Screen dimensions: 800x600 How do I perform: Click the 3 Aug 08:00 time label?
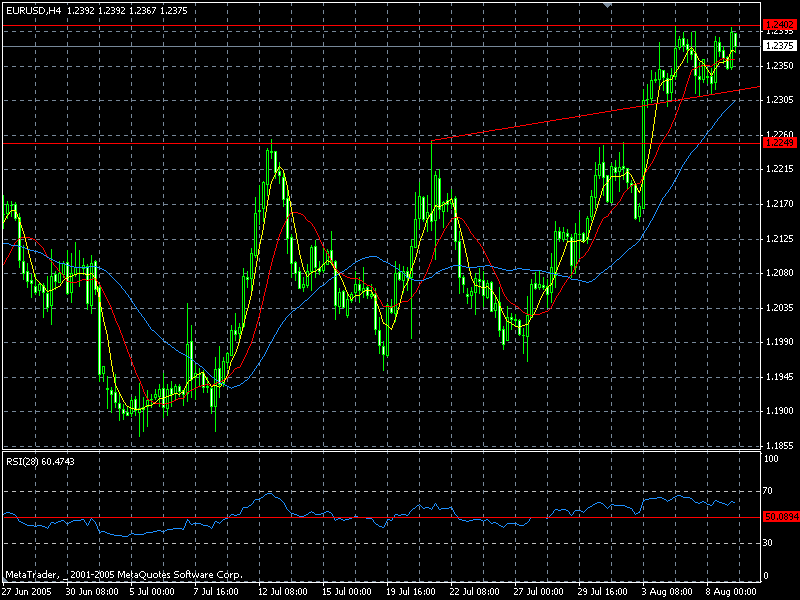pyautogui.click(x=667, y=592)
